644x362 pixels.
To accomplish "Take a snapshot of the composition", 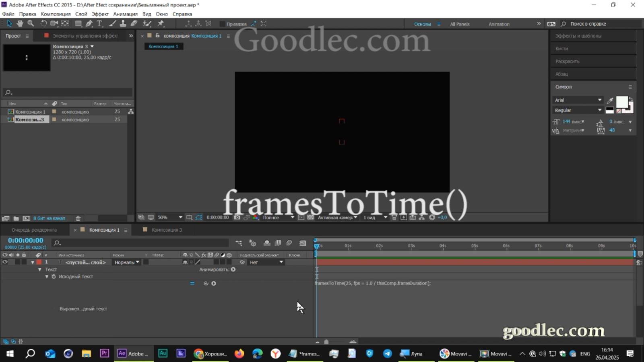I will (237, 217).
